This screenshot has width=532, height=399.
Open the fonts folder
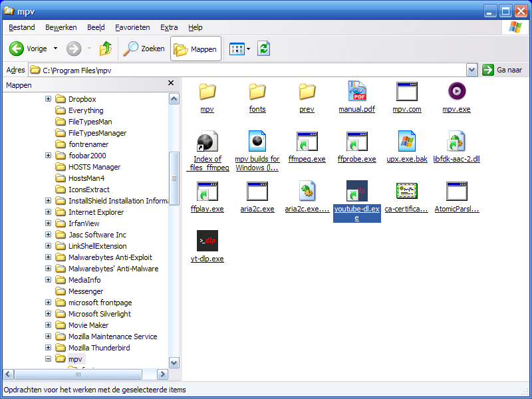point(257,92)
